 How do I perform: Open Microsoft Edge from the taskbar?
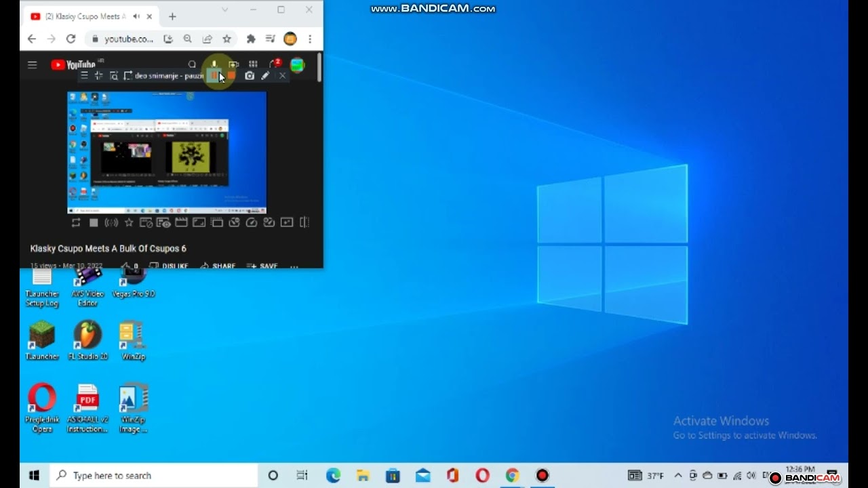333,476
